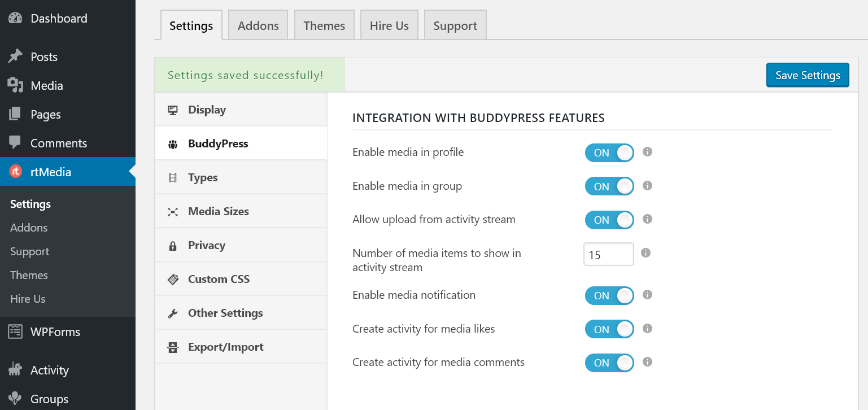The image size is (868, 410).
Task: Click the BuddyPress icon in settings nav
Action: click(173, 143)
